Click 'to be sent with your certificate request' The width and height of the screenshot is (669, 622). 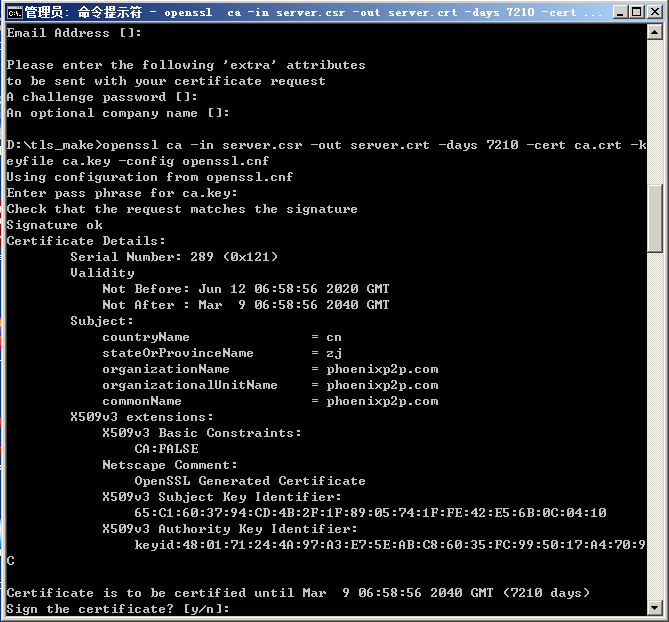click(166, 81)
